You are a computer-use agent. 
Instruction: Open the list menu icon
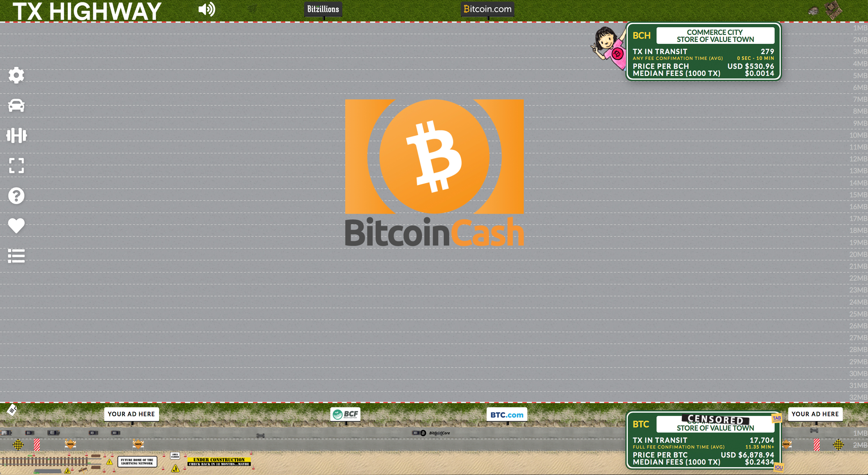tap(16, 256)
